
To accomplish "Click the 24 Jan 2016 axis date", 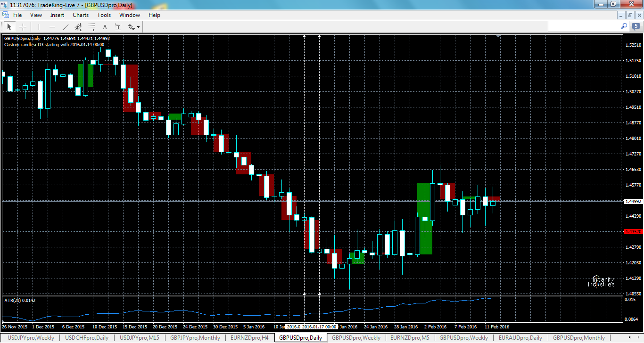I will [x=376, y=327].
